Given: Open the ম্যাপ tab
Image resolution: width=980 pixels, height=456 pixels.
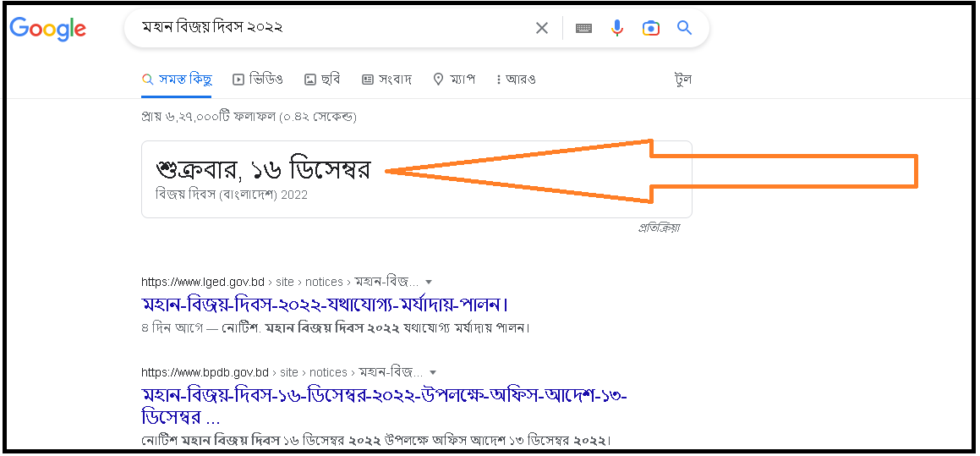Looking at the screenshot, I should coord(454,80).
